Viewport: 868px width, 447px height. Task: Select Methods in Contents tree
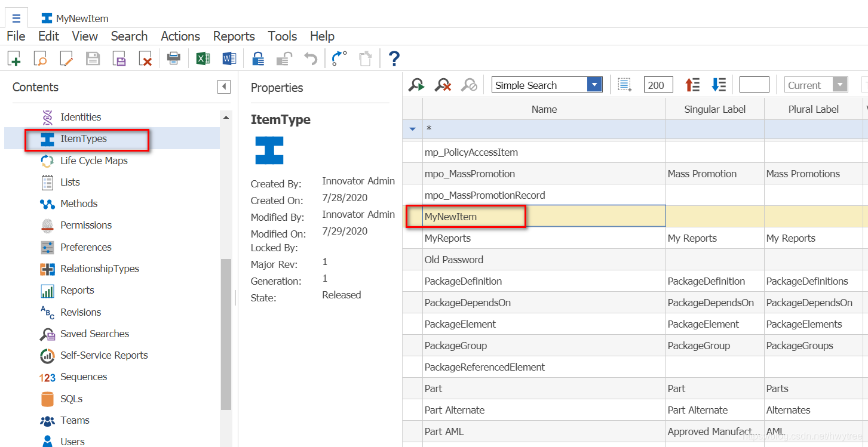click(x=79, y=204)
